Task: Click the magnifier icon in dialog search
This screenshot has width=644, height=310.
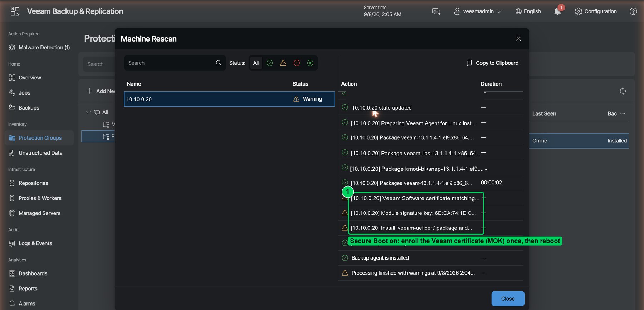Action: (x=219, y=63)
